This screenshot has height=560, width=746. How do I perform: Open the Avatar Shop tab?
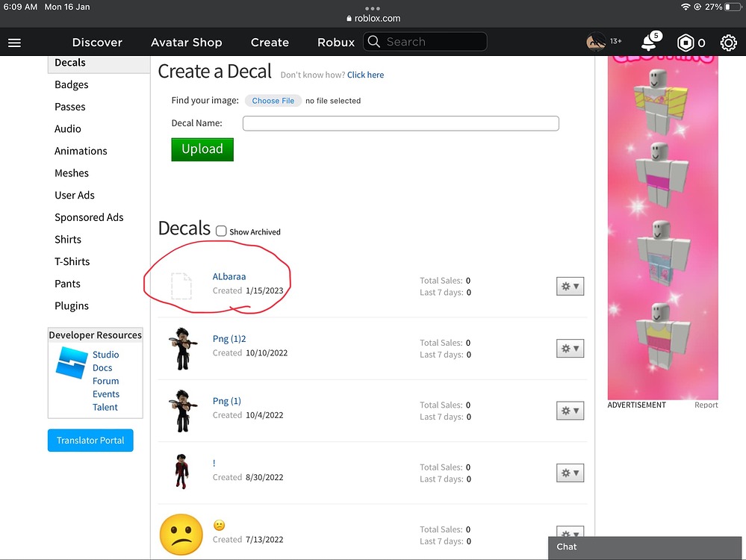tap(187, 43)
